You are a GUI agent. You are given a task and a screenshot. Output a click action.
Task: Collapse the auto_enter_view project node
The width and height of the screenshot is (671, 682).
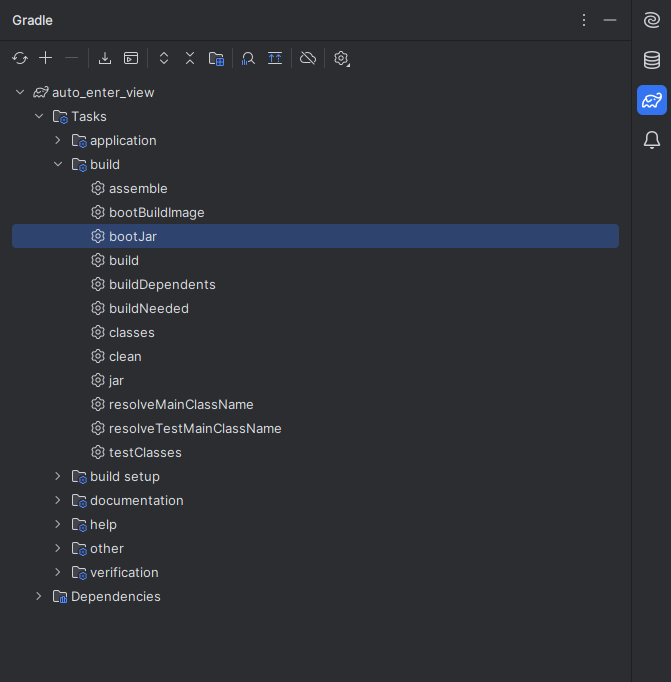pyautogui.click(x=20, y=92)
